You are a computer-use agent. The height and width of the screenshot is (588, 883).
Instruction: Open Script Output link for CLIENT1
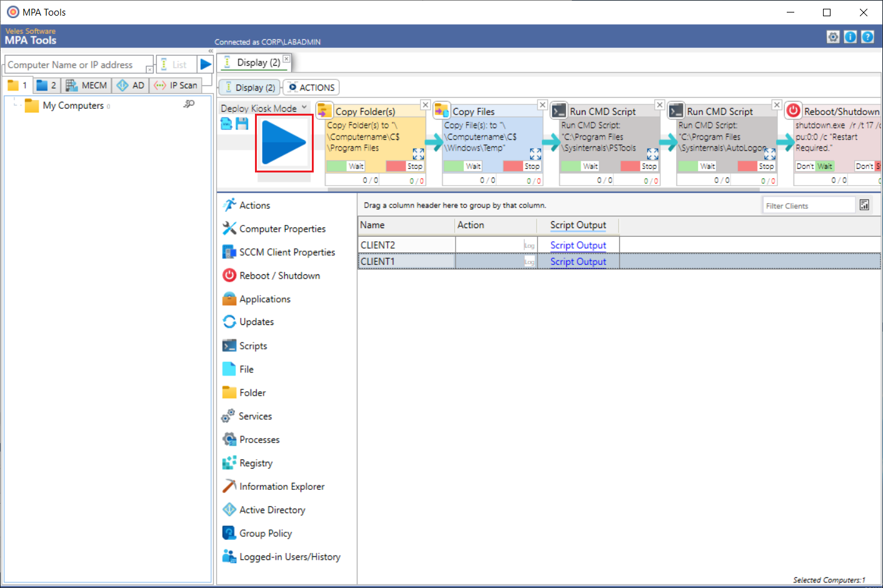point(578,261)
